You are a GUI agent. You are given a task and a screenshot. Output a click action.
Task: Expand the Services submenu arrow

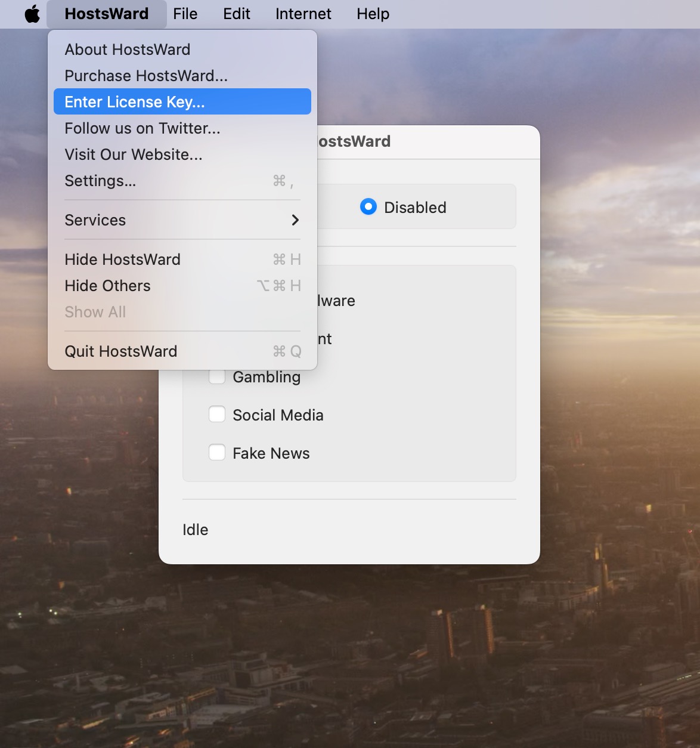(x=295, y=220)
